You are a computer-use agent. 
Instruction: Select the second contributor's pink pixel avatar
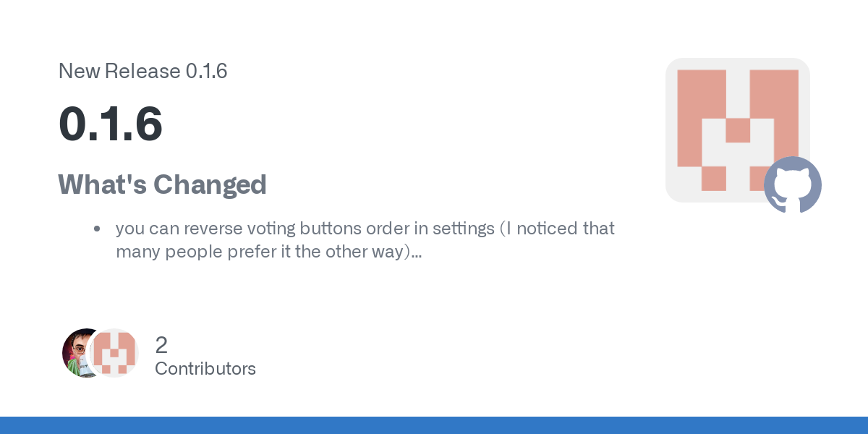114,353
